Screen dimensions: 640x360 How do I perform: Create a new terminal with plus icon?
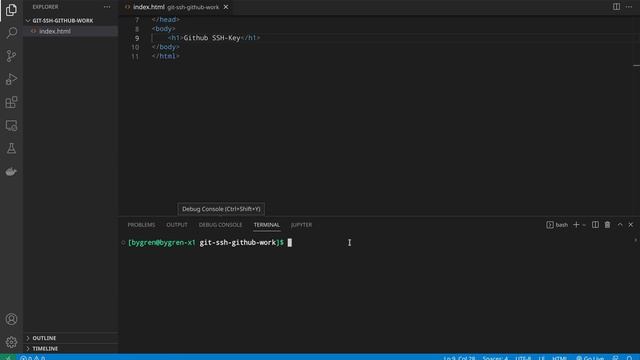pyautogui.click(x=576, y=225)
